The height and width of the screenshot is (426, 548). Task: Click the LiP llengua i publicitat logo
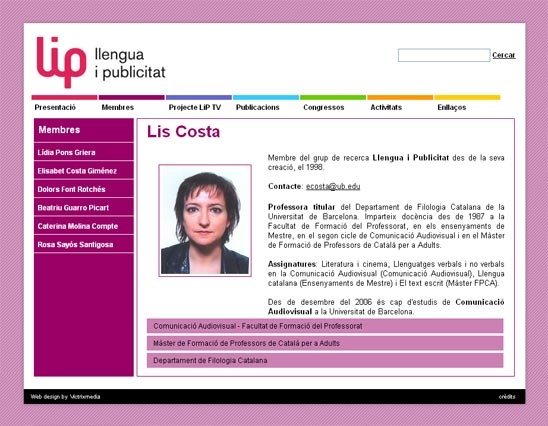click(x=101, y=62)
